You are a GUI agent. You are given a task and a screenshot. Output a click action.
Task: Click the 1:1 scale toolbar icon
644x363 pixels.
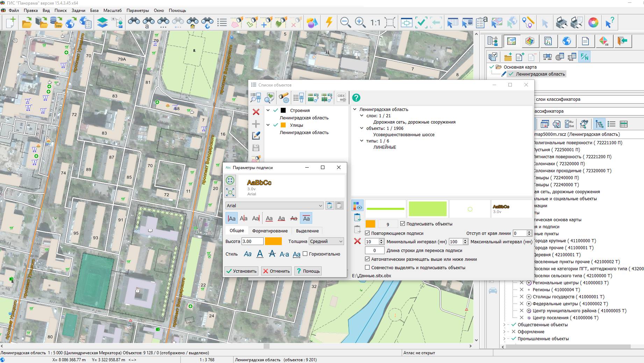(375, 23)
